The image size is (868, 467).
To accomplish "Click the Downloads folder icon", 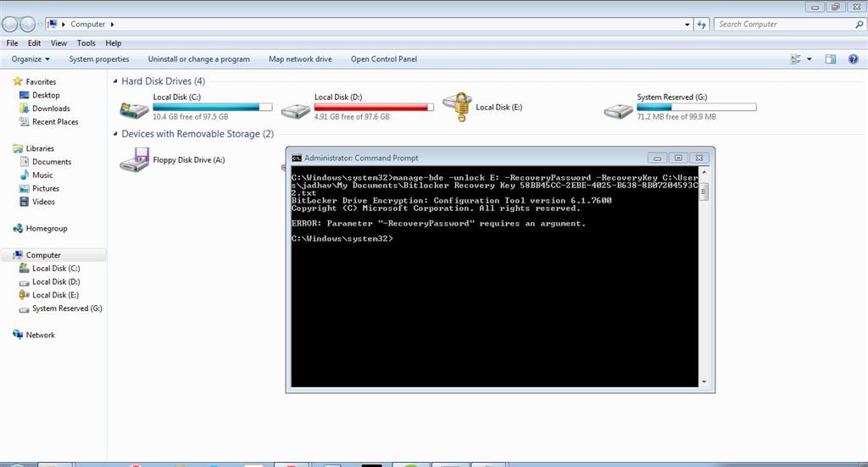I will 24,108.
